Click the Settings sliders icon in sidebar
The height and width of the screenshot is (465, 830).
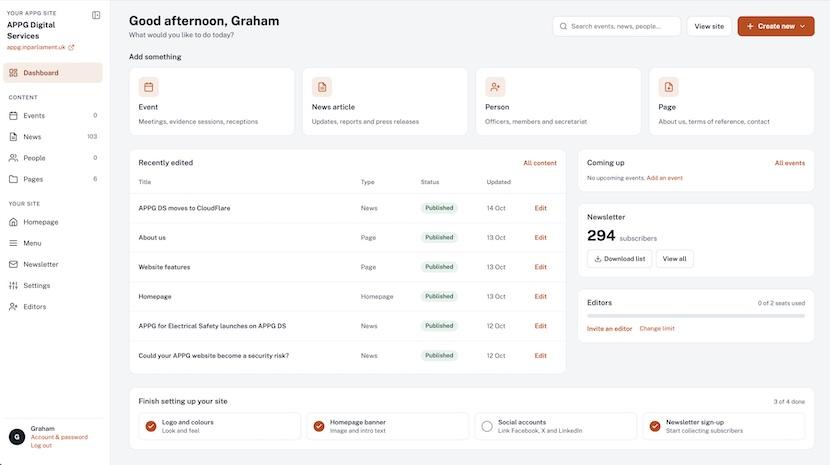pyautogui.click(x=13, y=285)
